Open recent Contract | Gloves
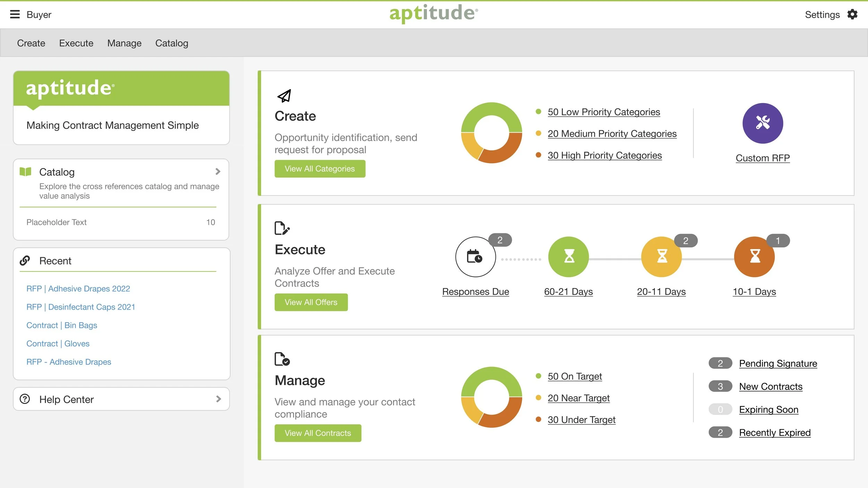 click(58, 344)
